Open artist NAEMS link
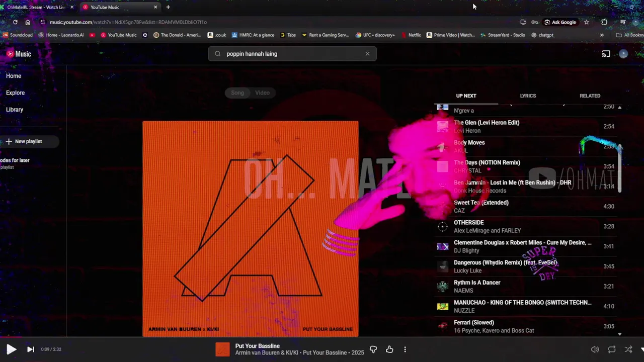 tap(463, 291)
